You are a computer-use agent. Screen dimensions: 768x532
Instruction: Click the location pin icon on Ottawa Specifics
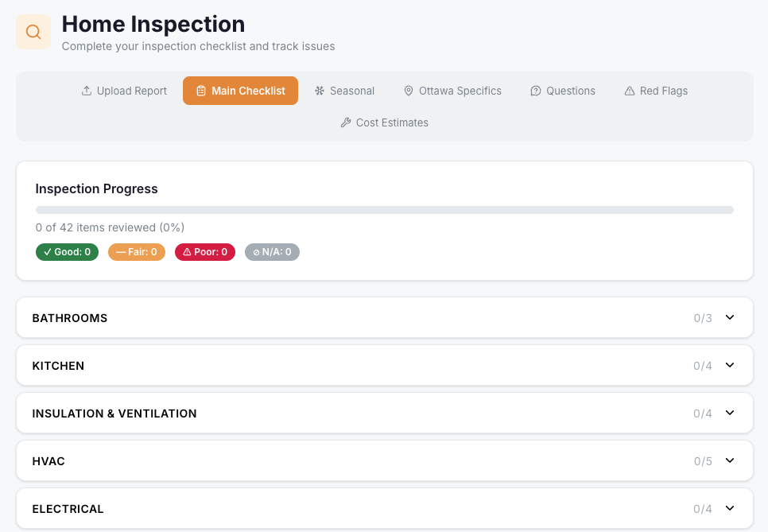pos(408,91)
